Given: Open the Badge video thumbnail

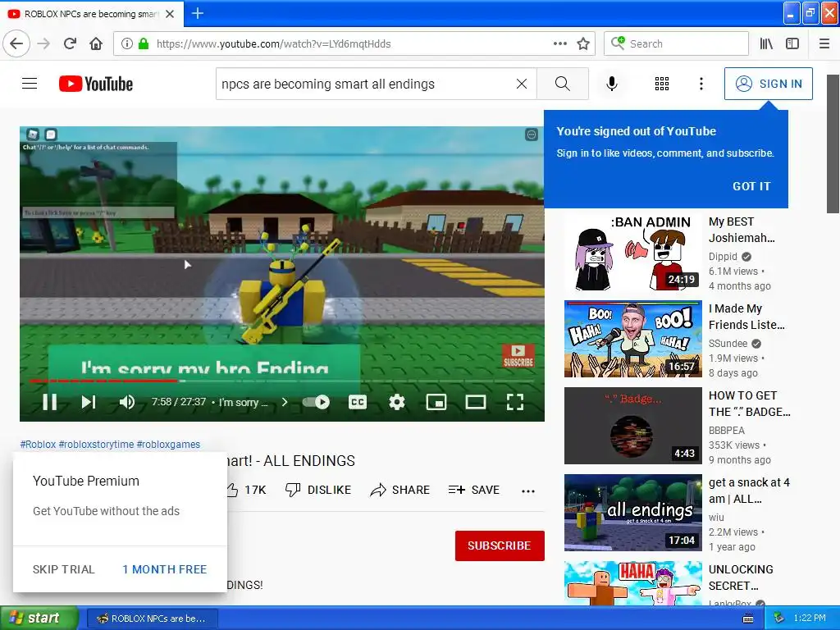Looking at the screenshot, I should (x=632, y=426).
